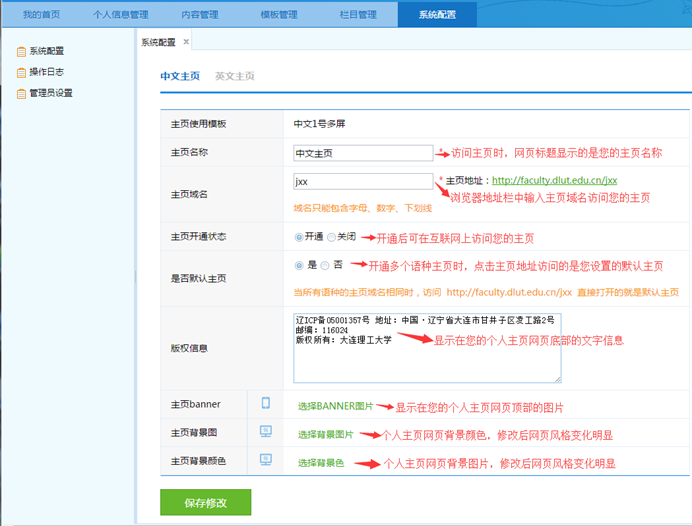Switch to the 英文主页 tab
This screenshot has width=692, height=526.
(235, 76)
